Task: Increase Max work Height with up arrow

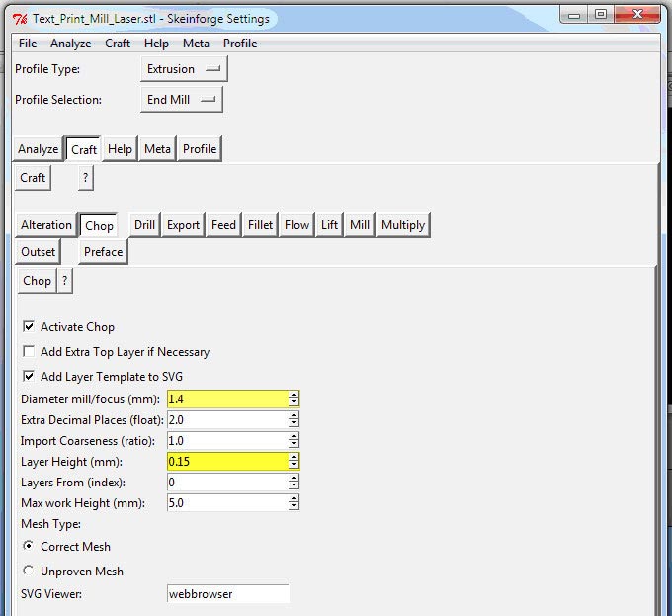Action: [x=294, y=498]
